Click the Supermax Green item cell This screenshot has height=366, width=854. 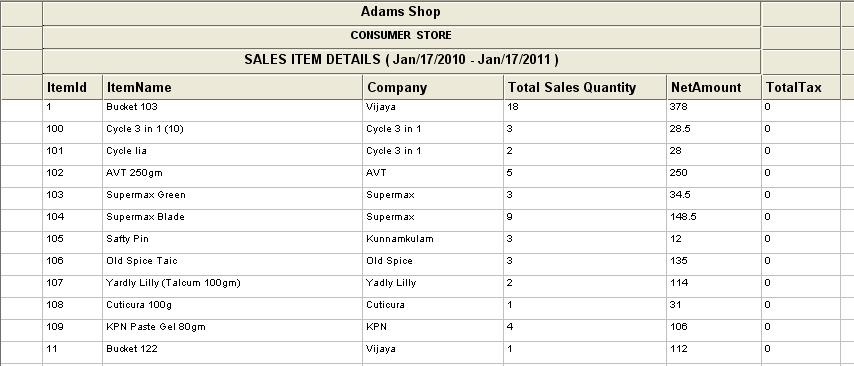pos(233,198)
